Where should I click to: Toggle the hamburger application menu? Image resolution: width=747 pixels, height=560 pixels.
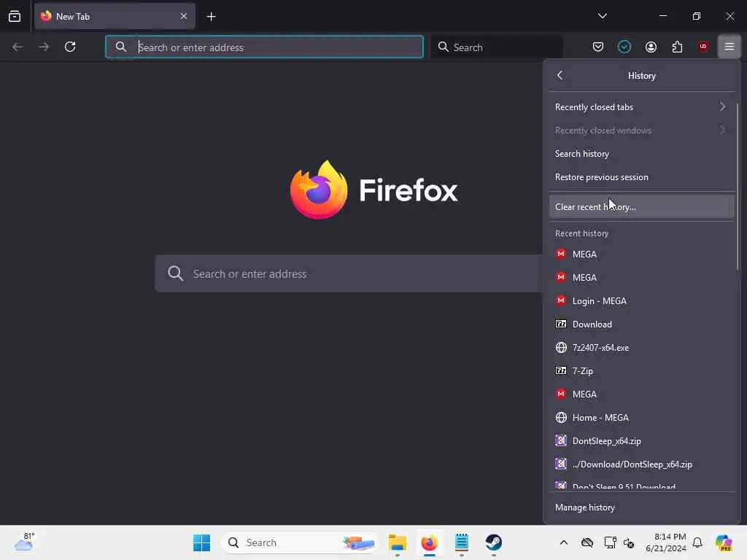[x=729, y=47]
